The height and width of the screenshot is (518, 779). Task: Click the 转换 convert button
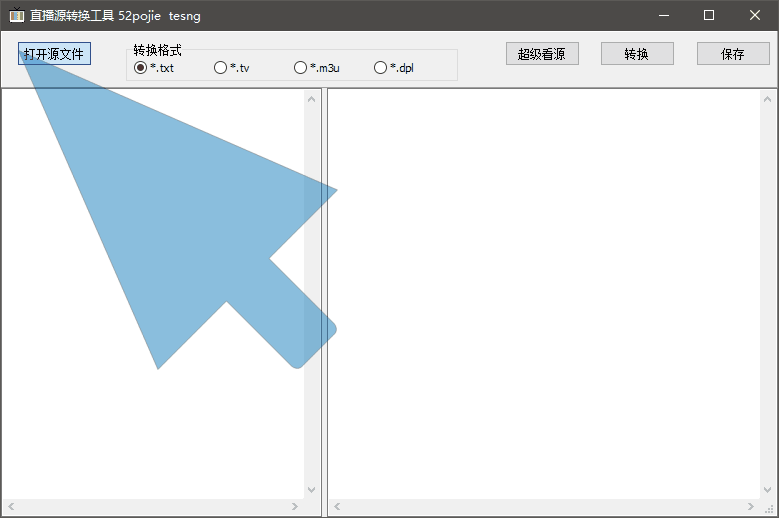coord(637,54)
